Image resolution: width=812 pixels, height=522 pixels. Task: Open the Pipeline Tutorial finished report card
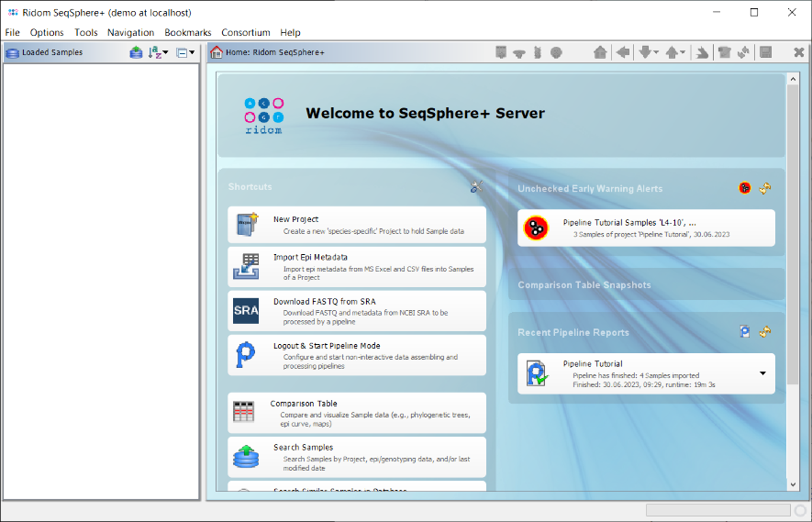click(646, 374)
